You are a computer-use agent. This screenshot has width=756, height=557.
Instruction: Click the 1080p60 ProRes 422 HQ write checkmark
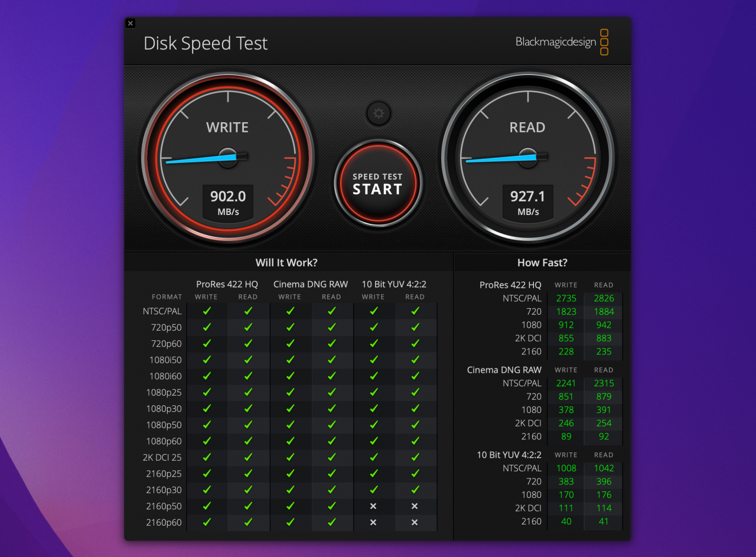[207, 441]
